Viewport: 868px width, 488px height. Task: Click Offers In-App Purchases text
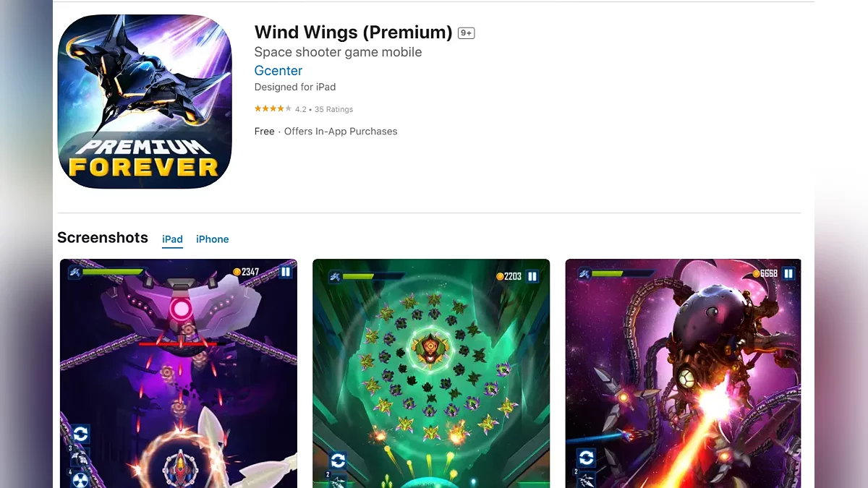(x=341, y=132)
